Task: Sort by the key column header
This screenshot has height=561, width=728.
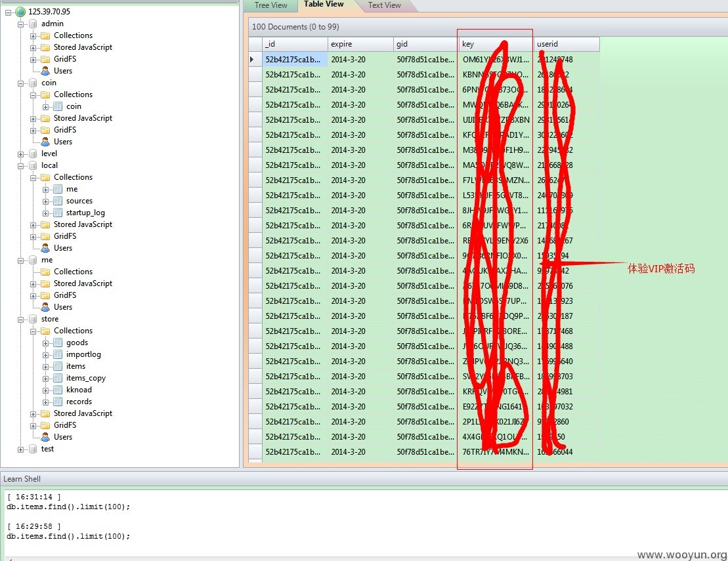Action: (x=496, y=44)
